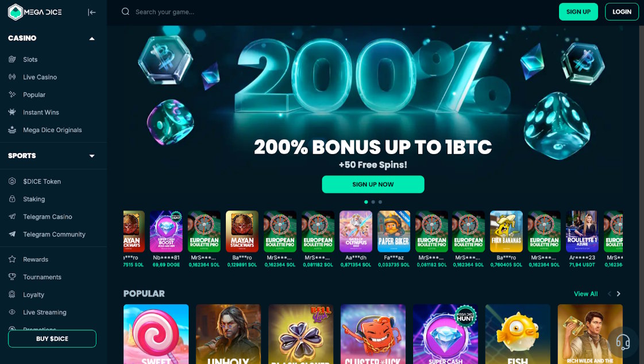This screenshot has width=644, height=364.
Task: Open the Telegram Community menu item
Action: (x=54, y=234)
